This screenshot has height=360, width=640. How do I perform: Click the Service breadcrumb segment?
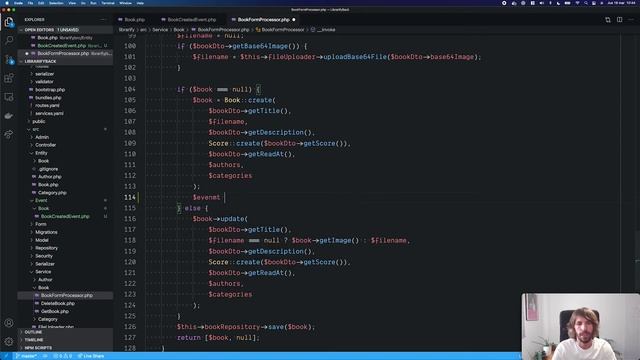(x=160, y=30)
